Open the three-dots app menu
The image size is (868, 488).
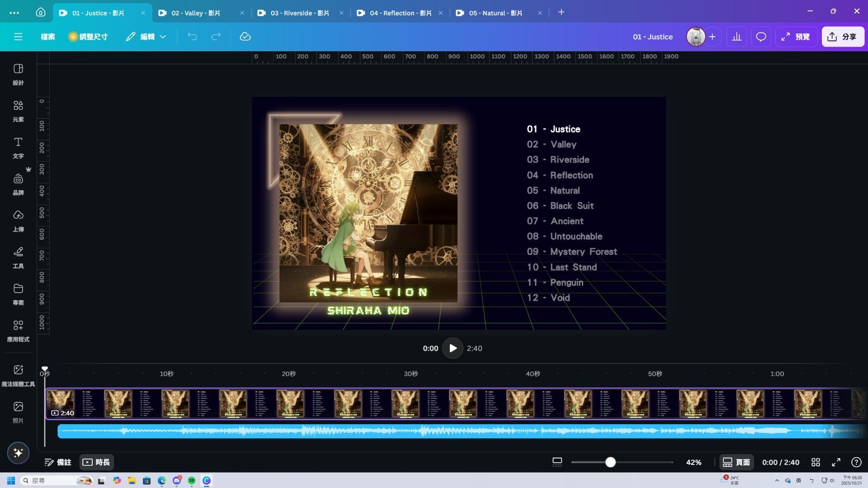(x=14, y=13)
